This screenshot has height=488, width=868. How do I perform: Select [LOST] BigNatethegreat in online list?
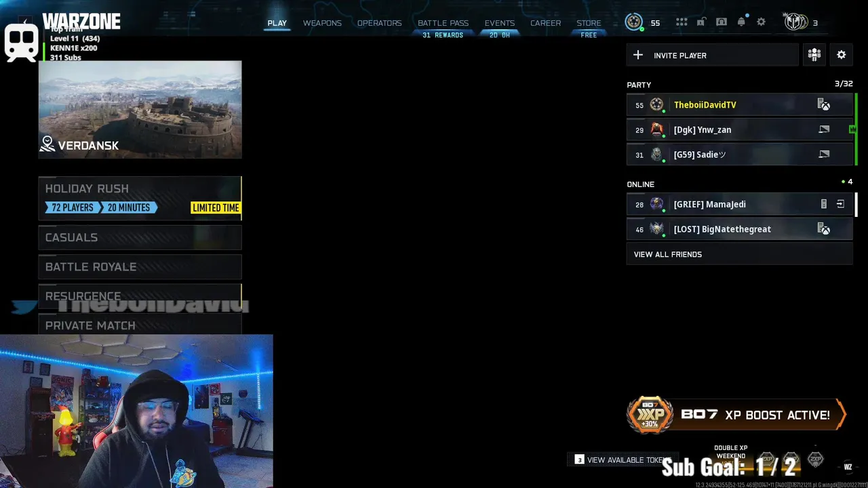coord(739,229)
